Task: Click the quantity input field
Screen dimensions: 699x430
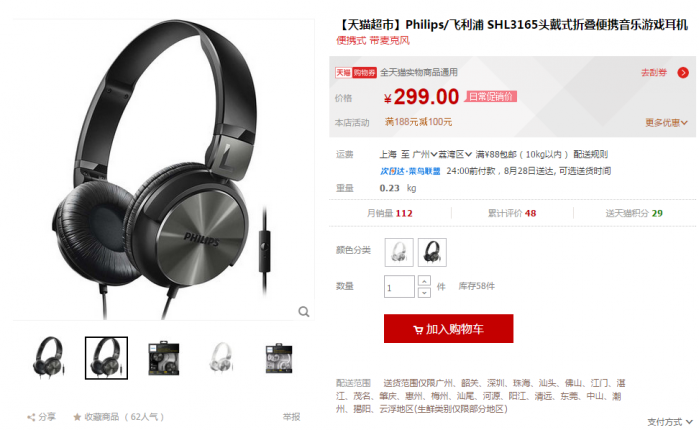Action: [x=399, y=287]
